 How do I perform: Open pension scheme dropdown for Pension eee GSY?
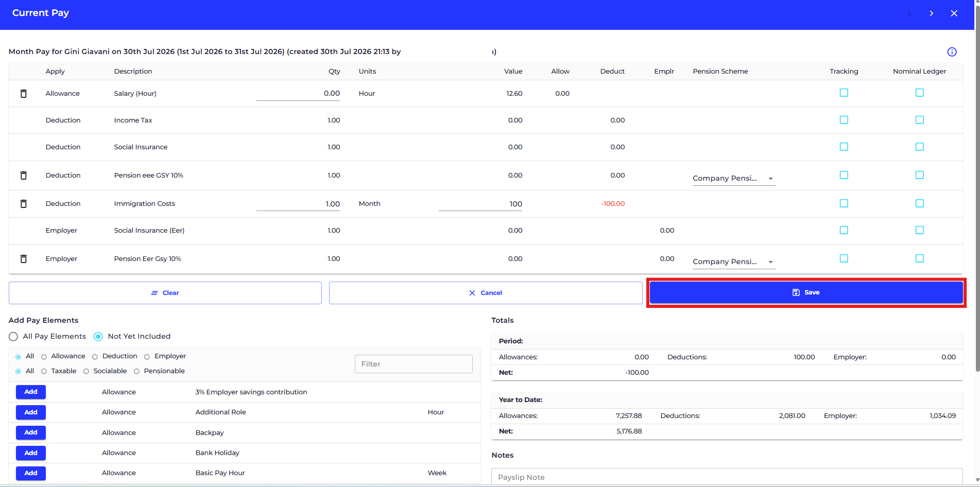tap(734, 178)
